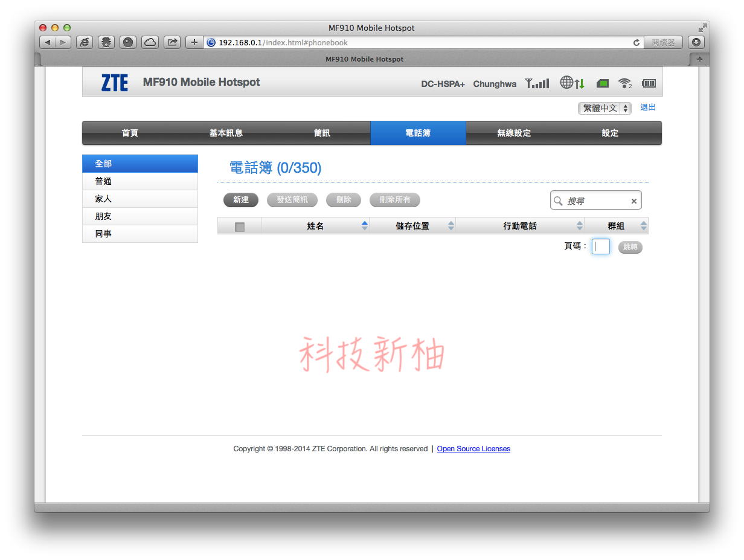Viewport: 744px width, 560px height.
Task: Click the 退出 logout link
Action: coord(648,108)
